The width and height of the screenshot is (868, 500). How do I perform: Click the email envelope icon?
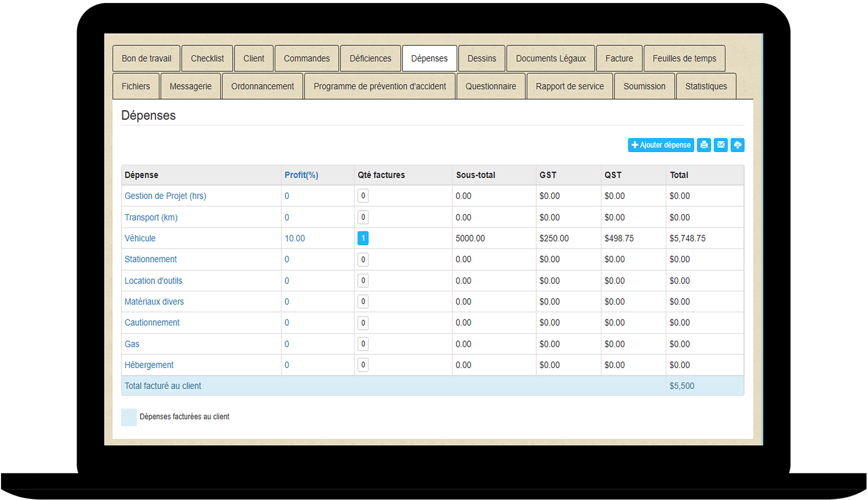(720, 145)
